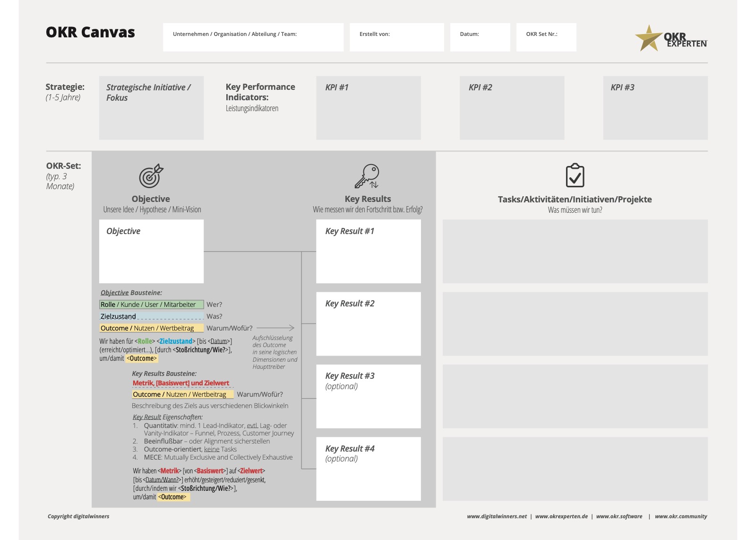Click the tasks box beside Key Result #1
Image resolution: width=756 pixels, height=540 pixels.
pos(575,251)
